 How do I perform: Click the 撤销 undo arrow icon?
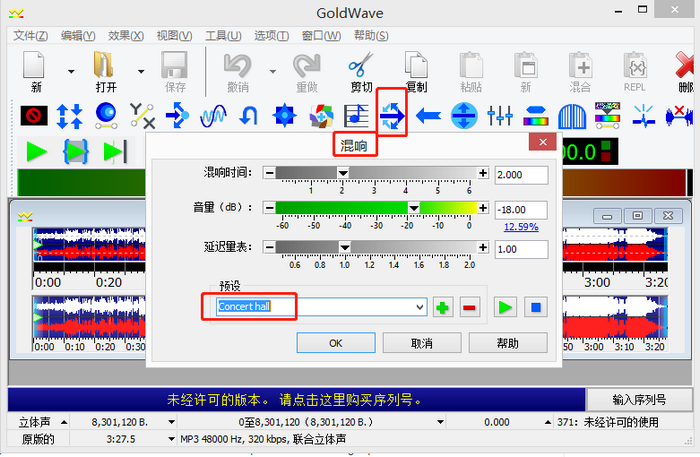click(238, 66)
